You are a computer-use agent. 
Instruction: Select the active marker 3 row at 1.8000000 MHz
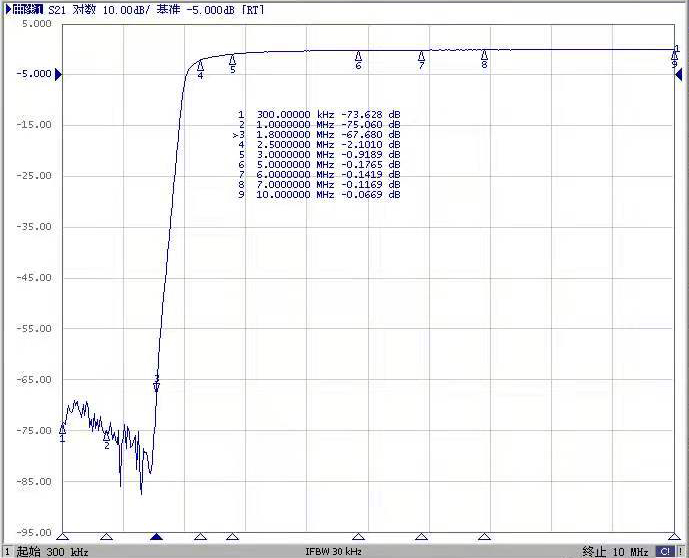pos(318,135)
